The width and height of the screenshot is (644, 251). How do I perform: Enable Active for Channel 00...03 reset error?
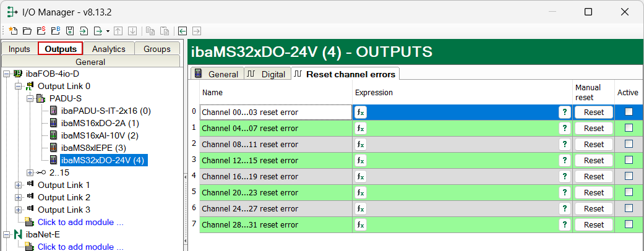(x=629, y=111)
